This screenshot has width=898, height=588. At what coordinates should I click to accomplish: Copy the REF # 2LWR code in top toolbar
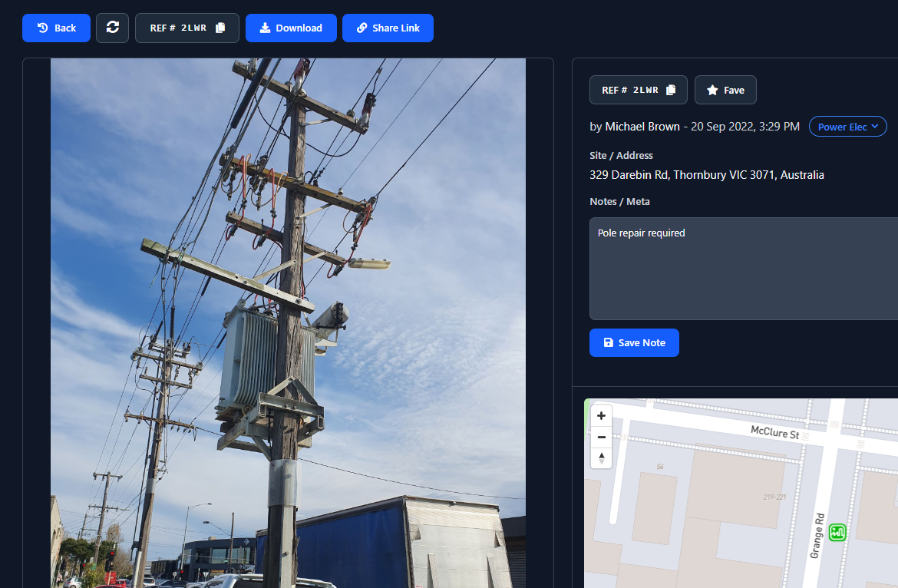tap(187, 28)
